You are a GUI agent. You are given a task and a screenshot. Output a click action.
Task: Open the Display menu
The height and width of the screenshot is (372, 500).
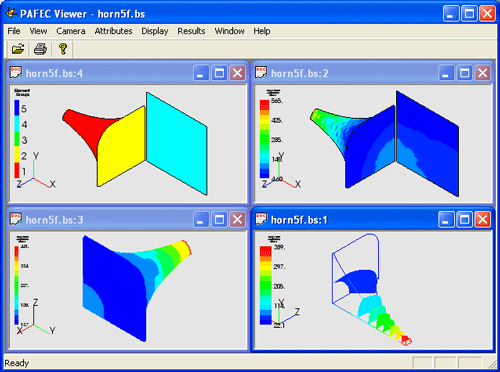155,31
